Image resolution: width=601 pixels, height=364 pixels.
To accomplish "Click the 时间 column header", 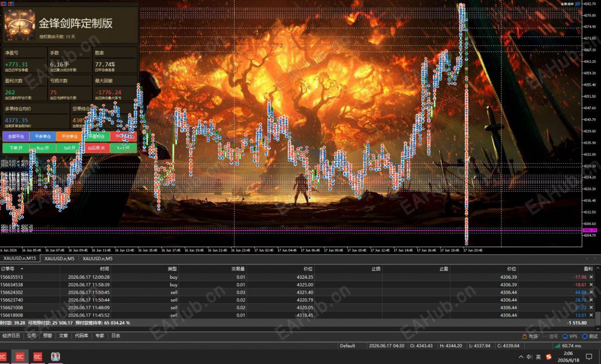I will (104, 269).
